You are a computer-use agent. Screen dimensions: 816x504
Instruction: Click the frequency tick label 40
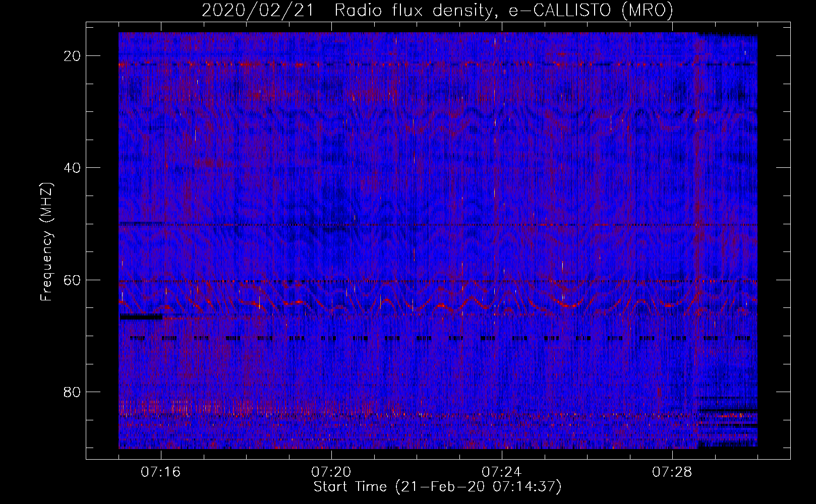[x=73, y=167]
